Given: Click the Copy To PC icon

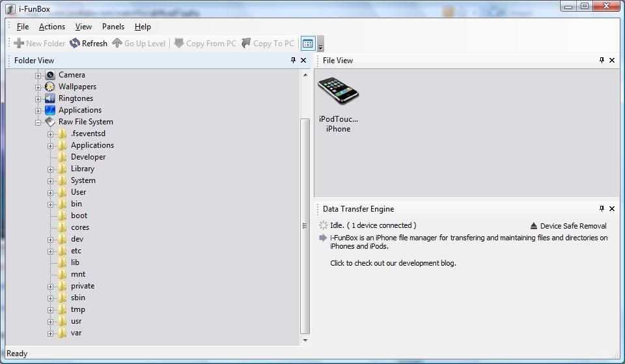Looking at the screenshot, I should point(246,43).
